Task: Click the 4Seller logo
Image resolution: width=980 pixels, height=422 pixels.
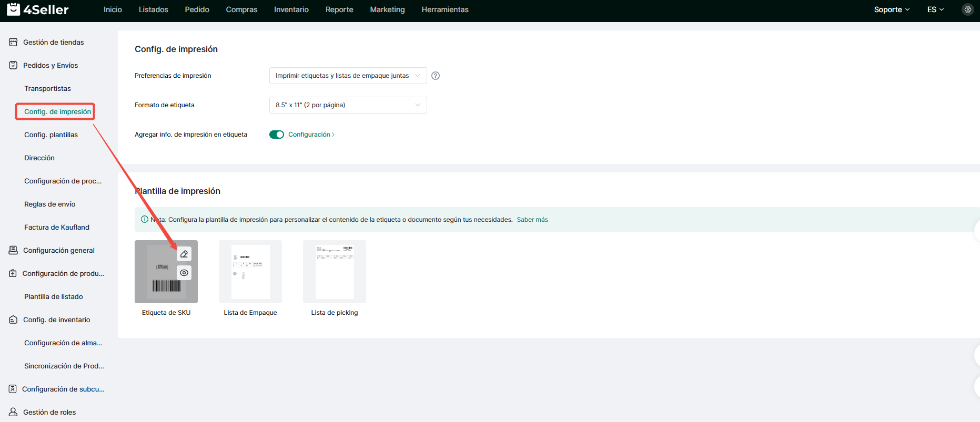Action: pos(38,9)
